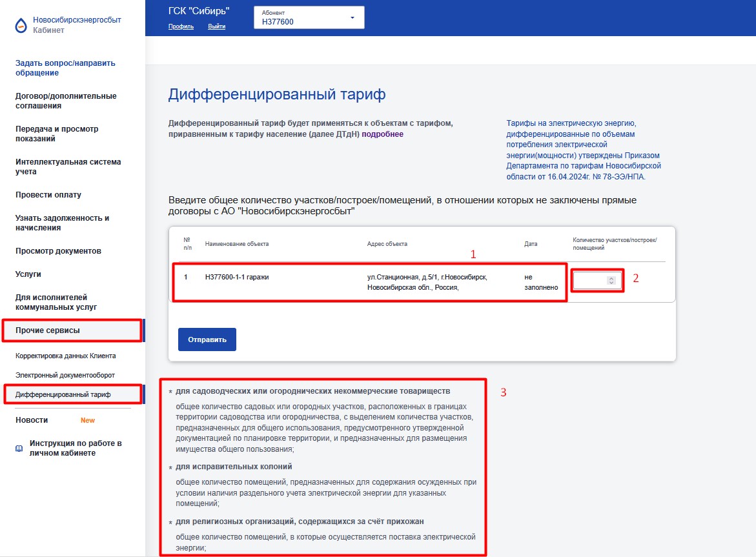756x557 pixels.
Task: Open the Абонент dropdown
Action: [310, 17]
